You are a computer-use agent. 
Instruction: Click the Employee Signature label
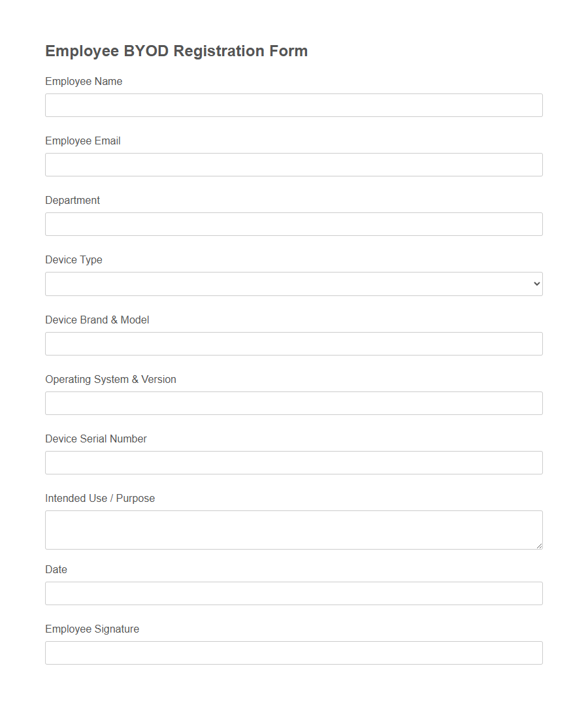click(x=92, y=629)
